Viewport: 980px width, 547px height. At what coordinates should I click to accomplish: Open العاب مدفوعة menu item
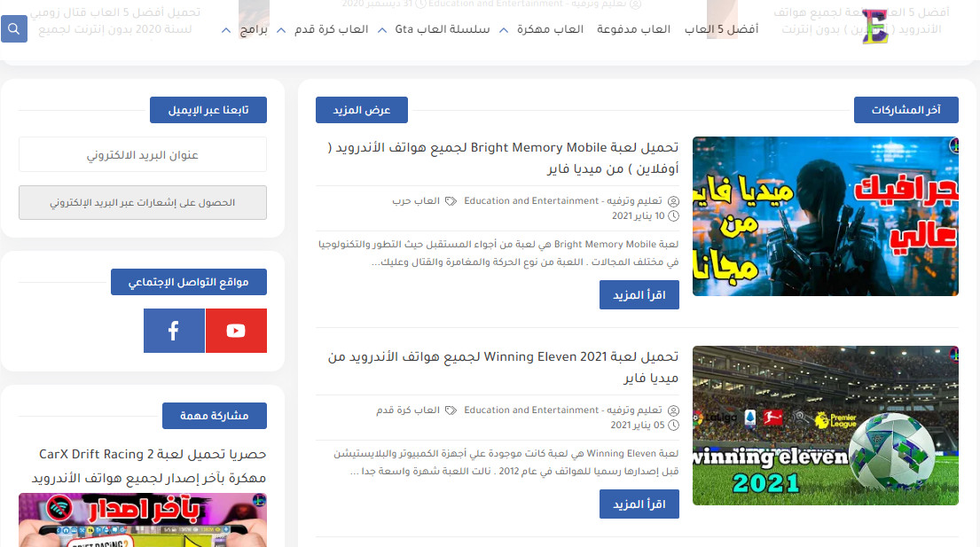pyautogui.click(x=633, y=29)
